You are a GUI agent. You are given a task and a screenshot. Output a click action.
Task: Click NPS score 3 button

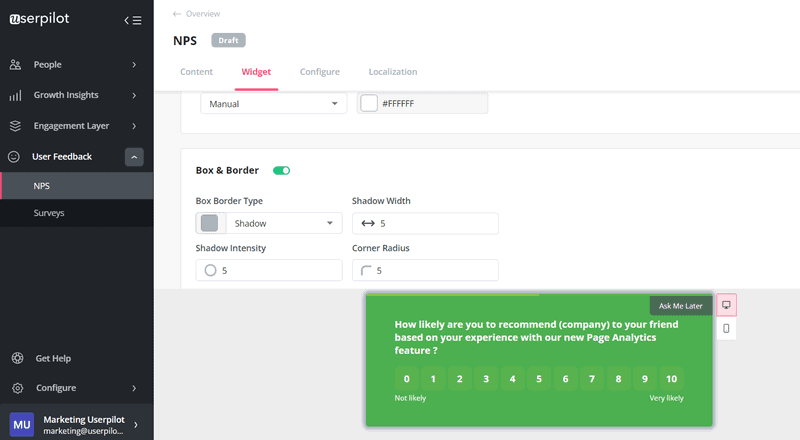point(486,379)
